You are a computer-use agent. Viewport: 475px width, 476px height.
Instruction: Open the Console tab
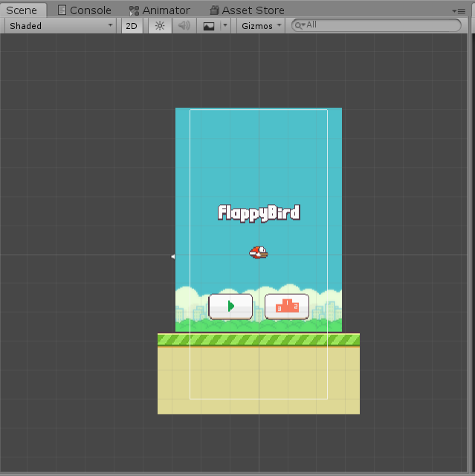(x=85, y=10)
